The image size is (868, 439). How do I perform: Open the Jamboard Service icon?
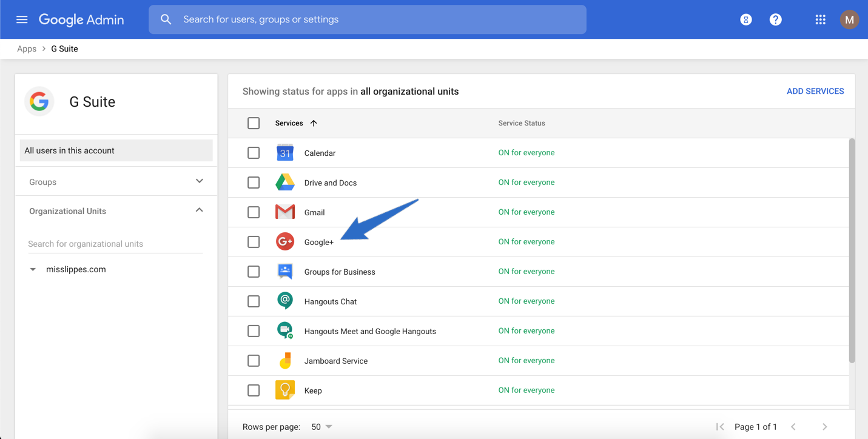284,360
